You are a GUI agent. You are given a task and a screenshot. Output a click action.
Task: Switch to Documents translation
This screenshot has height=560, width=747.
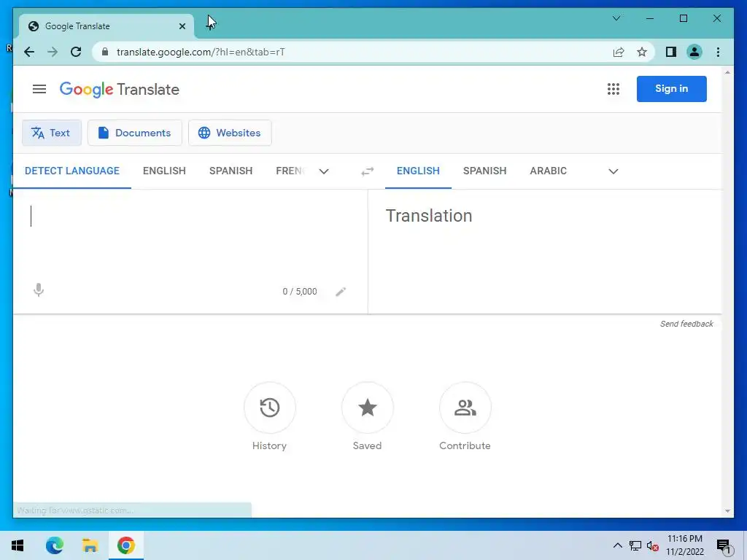pyautogui.click(x=134, y=133)
